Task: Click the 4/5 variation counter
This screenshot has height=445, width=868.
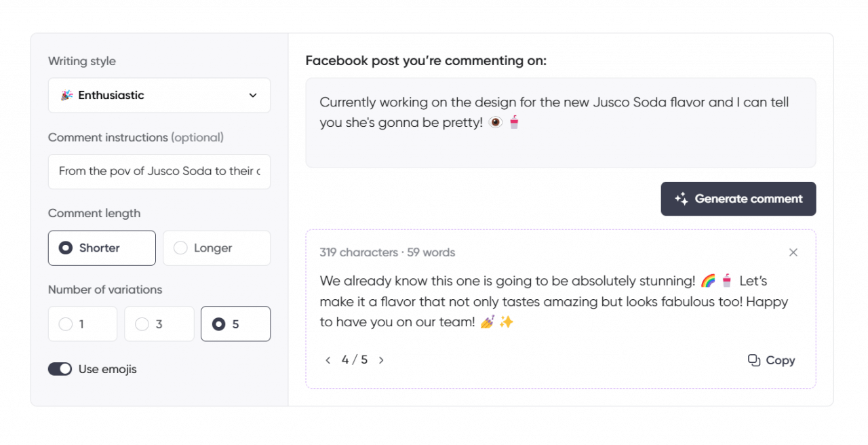Action: pyautogui.click(x=354, y=360)
